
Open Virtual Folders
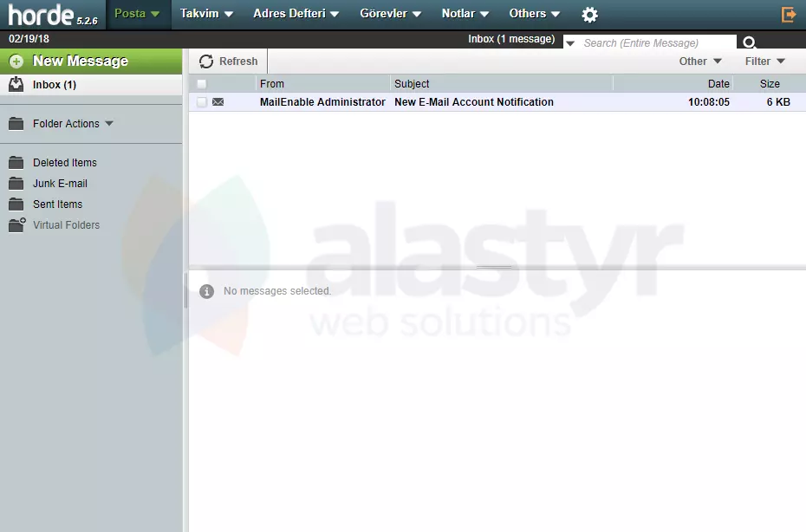pyautogui.click(x=67, y=225)
